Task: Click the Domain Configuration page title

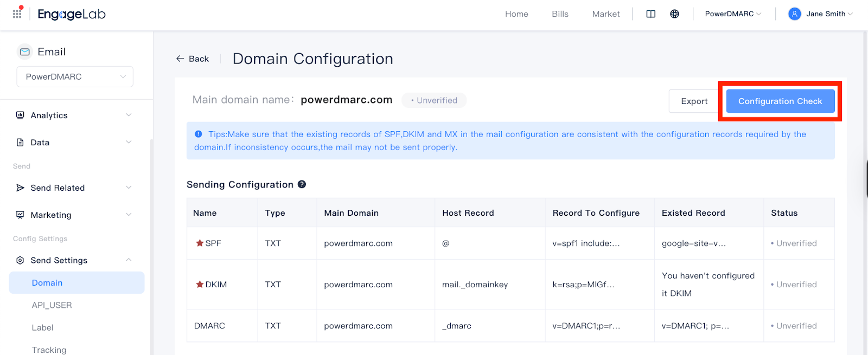Action: click(313, 59)
